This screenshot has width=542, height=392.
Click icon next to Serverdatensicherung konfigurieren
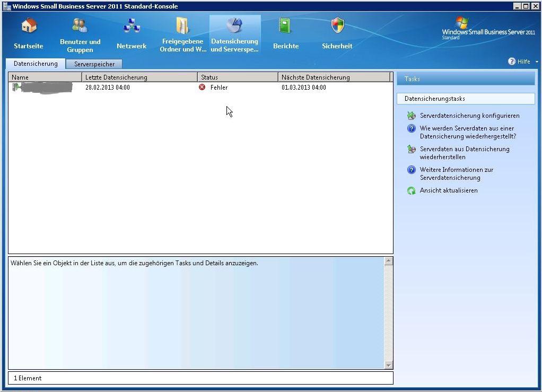(411, 116)
